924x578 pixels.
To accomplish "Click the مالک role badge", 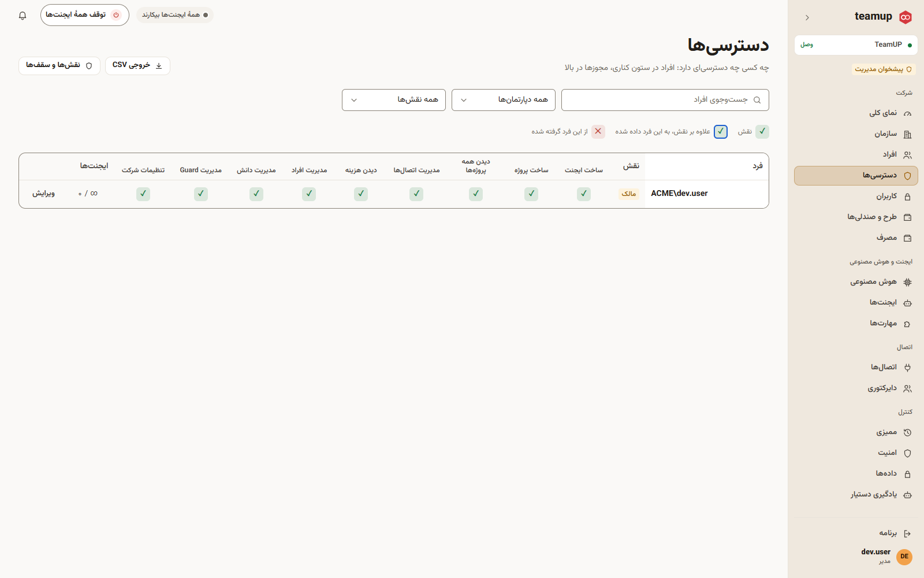I will click(628, 194).
